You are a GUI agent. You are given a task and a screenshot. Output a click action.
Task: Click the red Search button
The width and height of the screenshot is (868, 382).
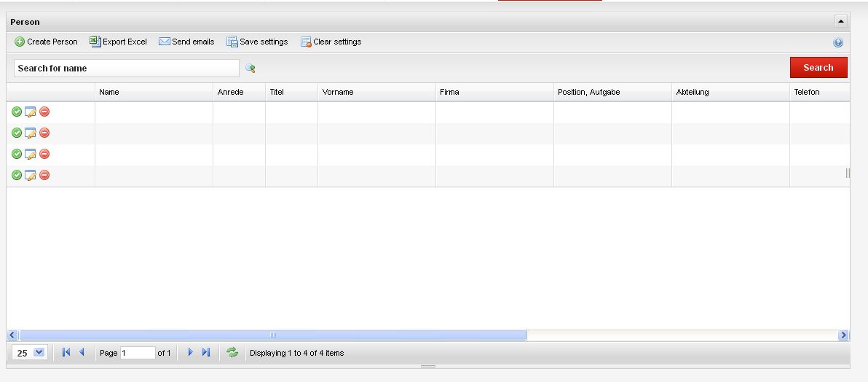[x=818, y=68]
